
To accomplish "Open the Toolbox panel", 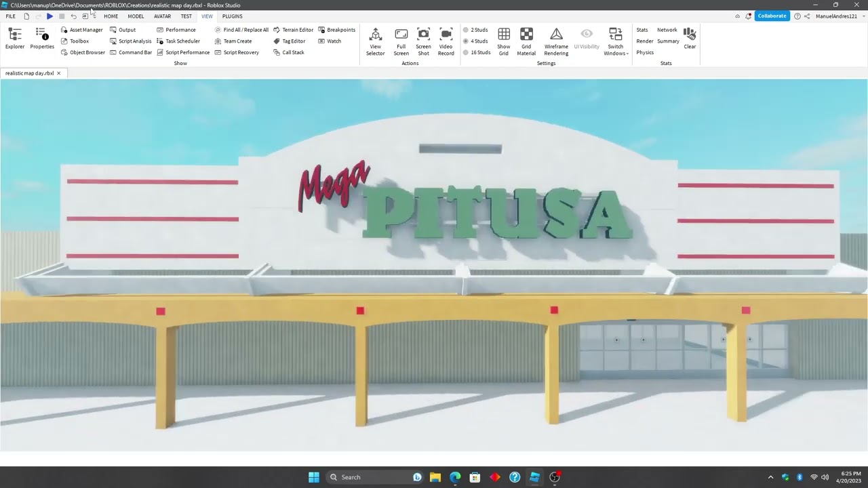I will [75, 41].
